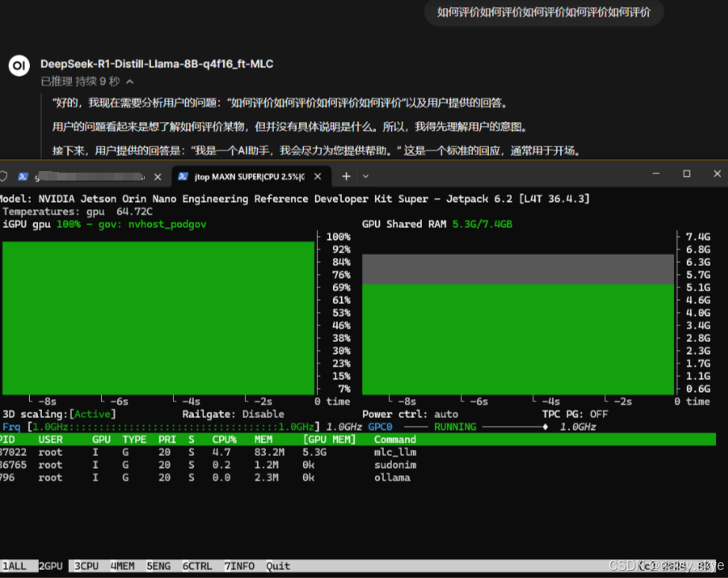Open the 5ENG page in jtop
This screenshot has width=728, height=578.
pyautogui.click(x=159, y=566)
